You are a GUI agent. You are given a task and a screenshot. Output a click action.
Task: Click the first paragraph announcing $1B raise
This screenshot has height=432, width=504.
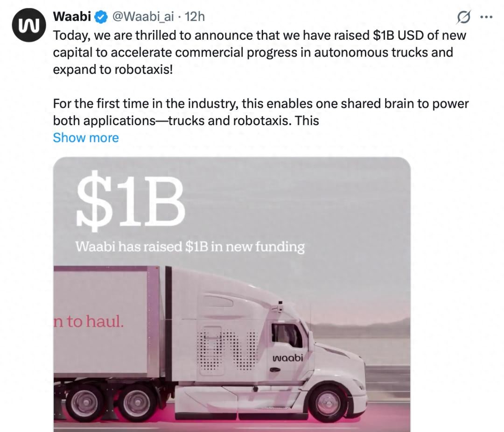click(x=259, y=52)
